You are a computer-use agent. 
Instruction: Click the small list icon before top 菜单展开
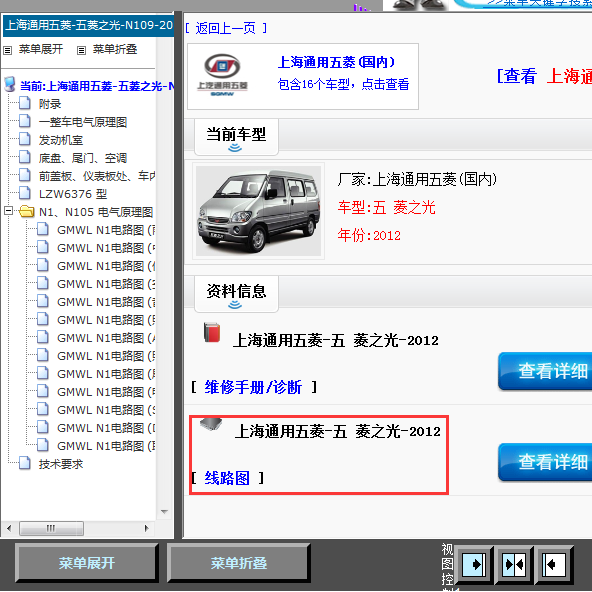coord(8,50)
